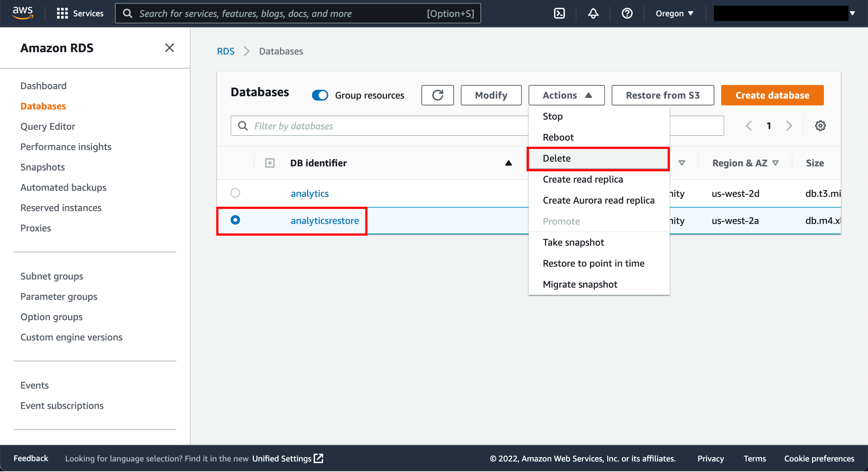
Task: Go to the AWS home logo
Action: click(x=22, y=13)
